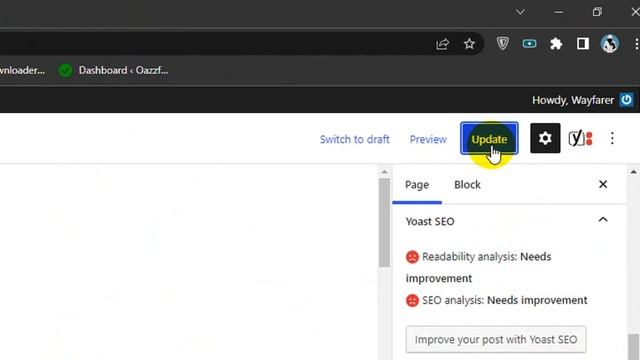Bookmark this page with the star icon
Screen dimensions: 640x360
pos(469,44)
